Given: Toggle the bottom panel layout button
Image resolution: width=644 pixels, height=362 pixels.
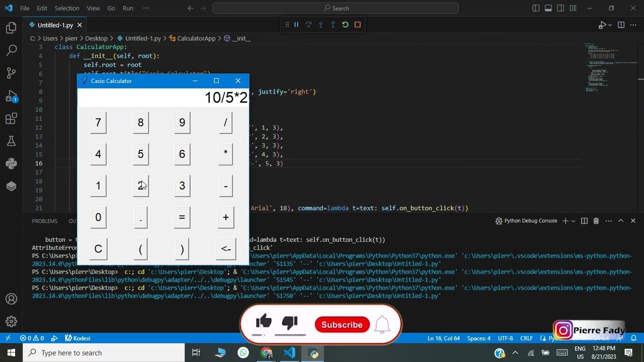Looking at the screenshot, I should pyautogui.click(x=548, y=8).
